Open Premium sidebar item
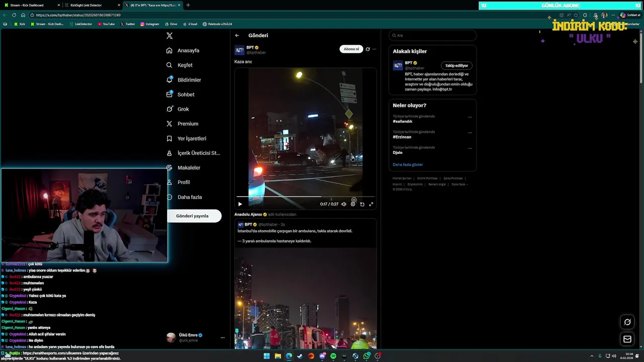Viewport: 644px width, 362px height. tap(182, 124)
